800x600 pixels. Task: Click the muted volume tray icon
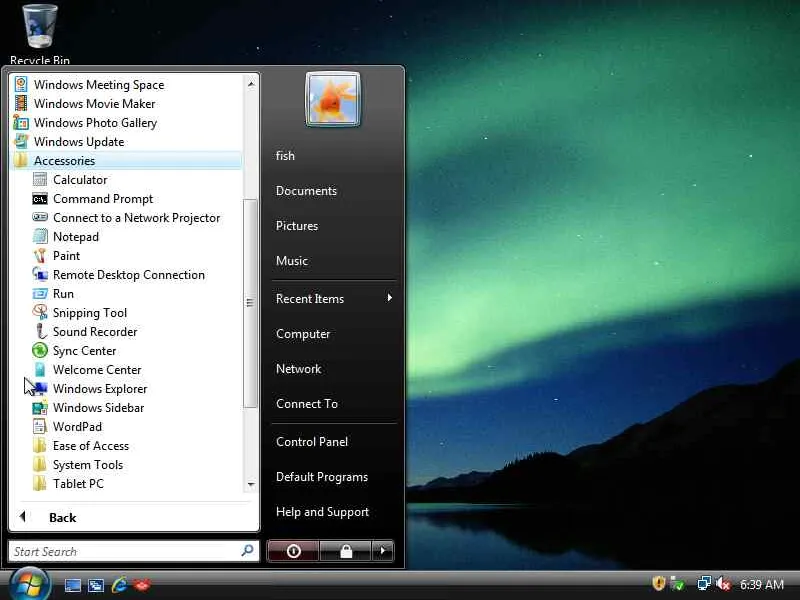pos(723,583)
